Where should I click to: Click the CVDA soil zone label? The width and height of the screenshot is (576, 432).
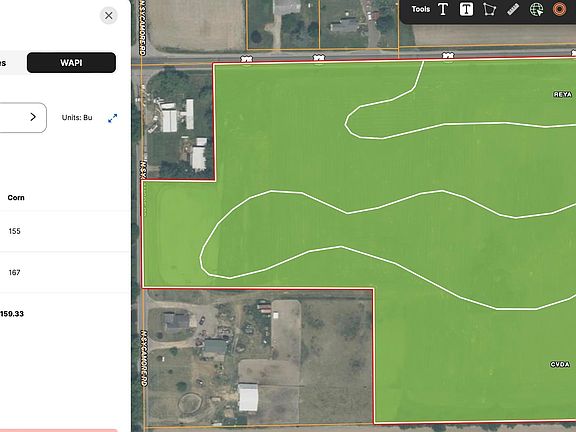[x=560, y=364]
